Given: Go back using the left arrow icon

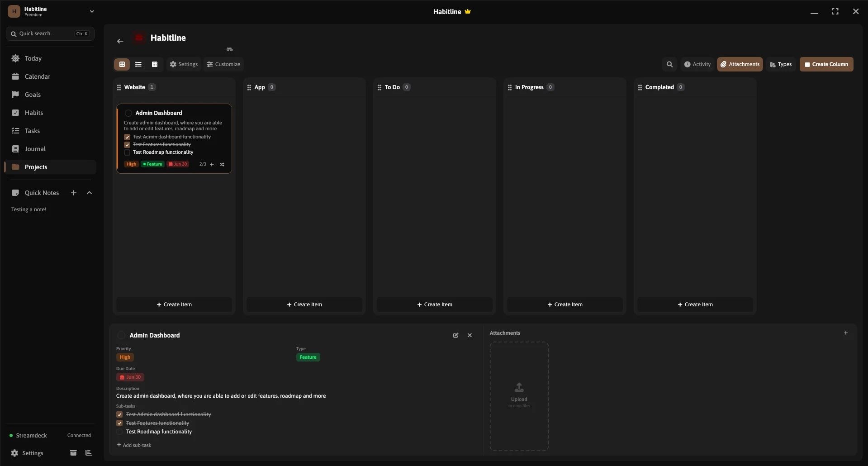Looking at the screenshot, I should 120,41.
